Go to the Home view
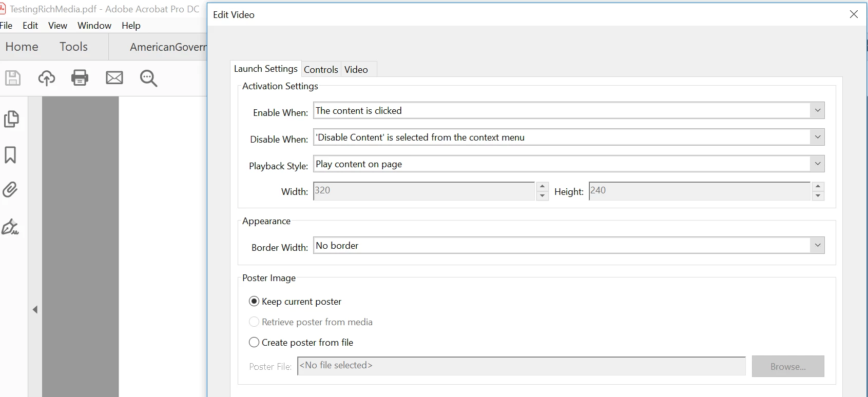This screenshot has height=397, width=868. [22, 47]
